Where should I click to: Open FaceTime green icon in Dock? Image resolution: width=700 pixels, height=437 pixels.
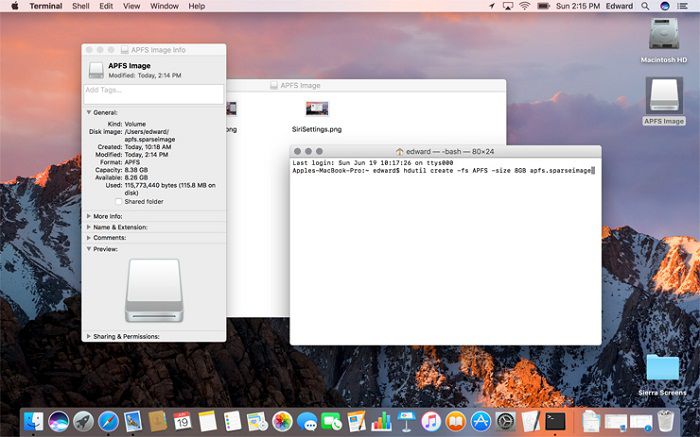click(x=332, y=421)
